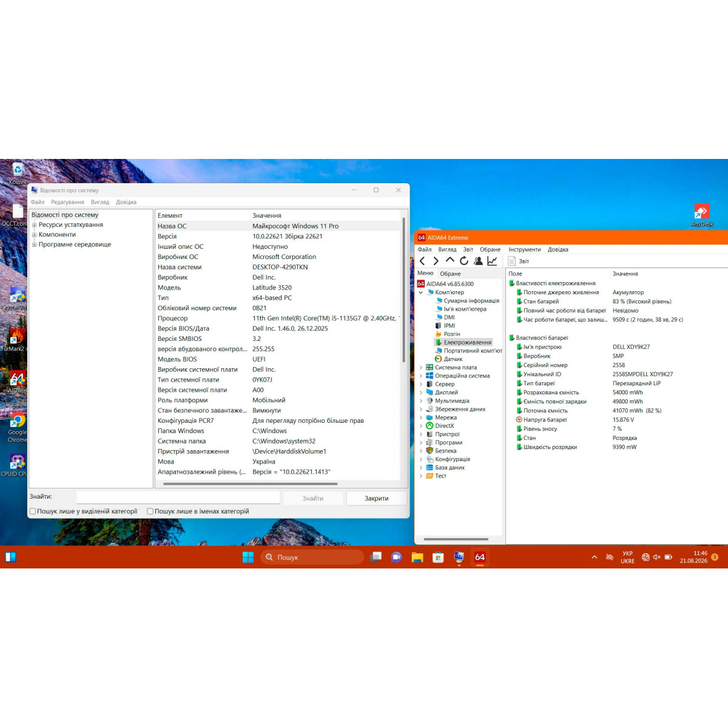Select the IPMI item in AIDA64 tree
This screenshot has width=728, height=728.
[449, 326]
